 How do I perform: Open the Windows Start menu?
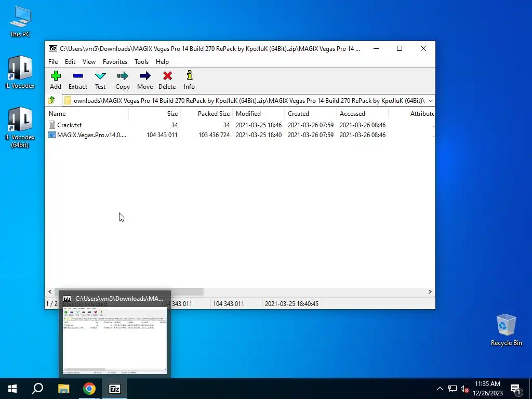[12, 389]
